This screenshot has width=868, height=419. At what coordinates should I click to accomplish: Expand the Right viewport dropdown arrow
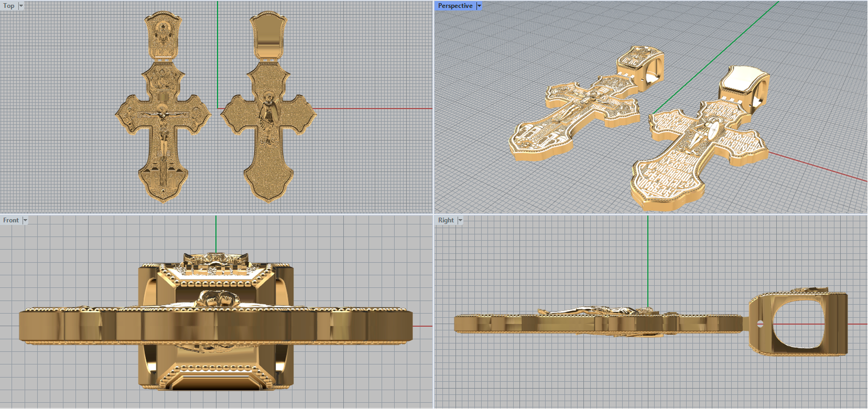[460, 220]
